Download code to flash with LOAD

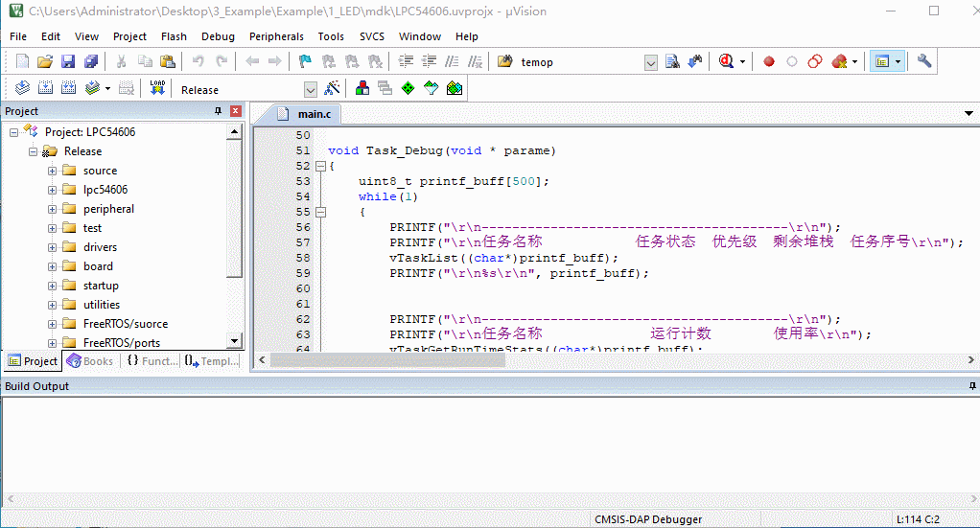pyautogui.click(x=157, y=88)
